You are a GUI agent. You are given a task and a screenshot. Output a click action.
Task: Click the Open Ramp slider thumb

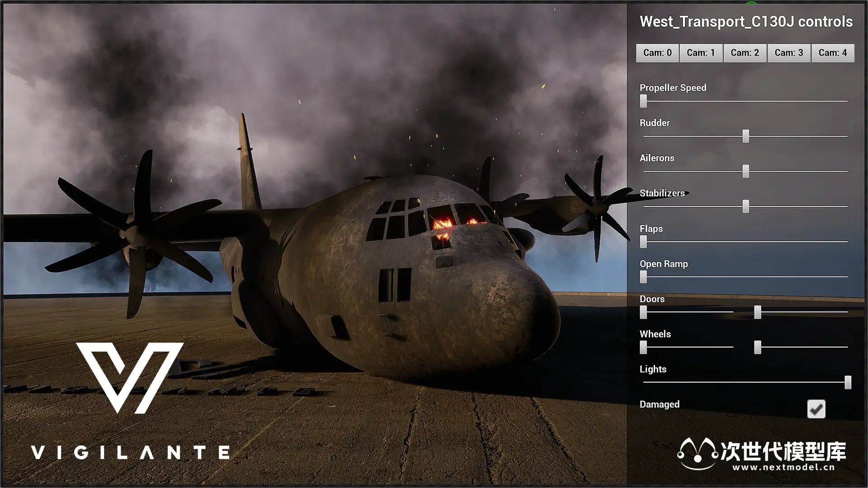click(x=643, y=277)
